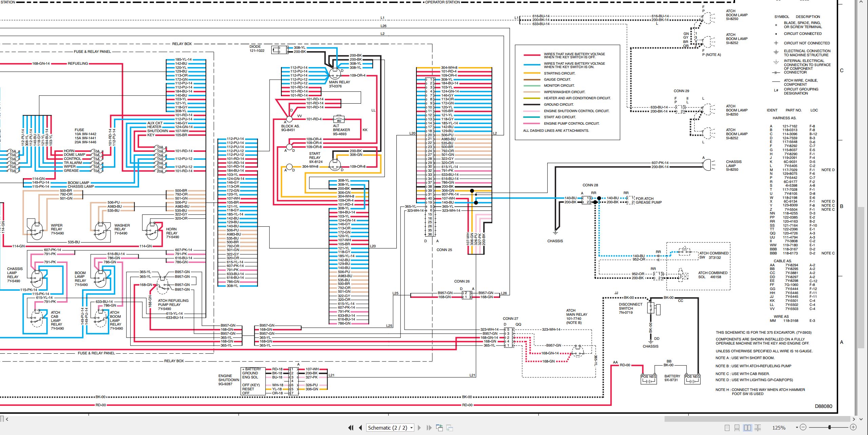Click the STARTING CIRCUIT legend entry
Viewport: 868px width, 435px height.
click(x=559, y=73)
